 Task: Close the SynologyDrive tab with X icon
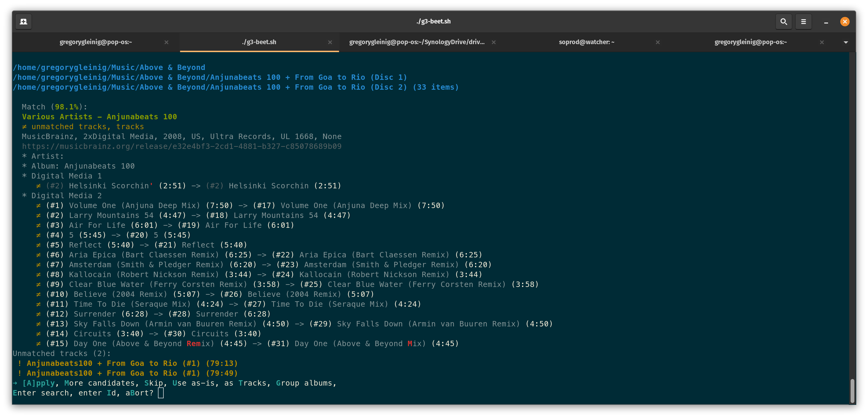pyautogui.click(x=494, y=43)
